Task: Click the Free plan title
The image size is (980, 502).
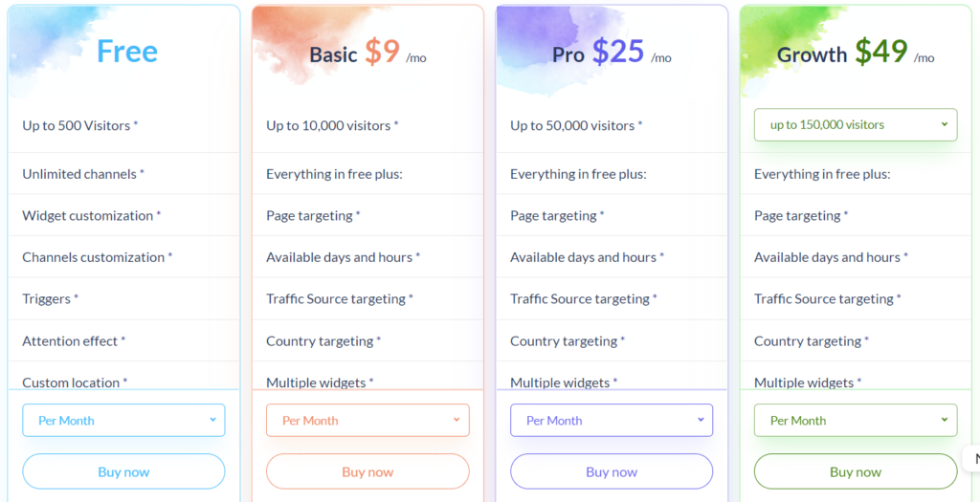Action: tap(127, 52)
